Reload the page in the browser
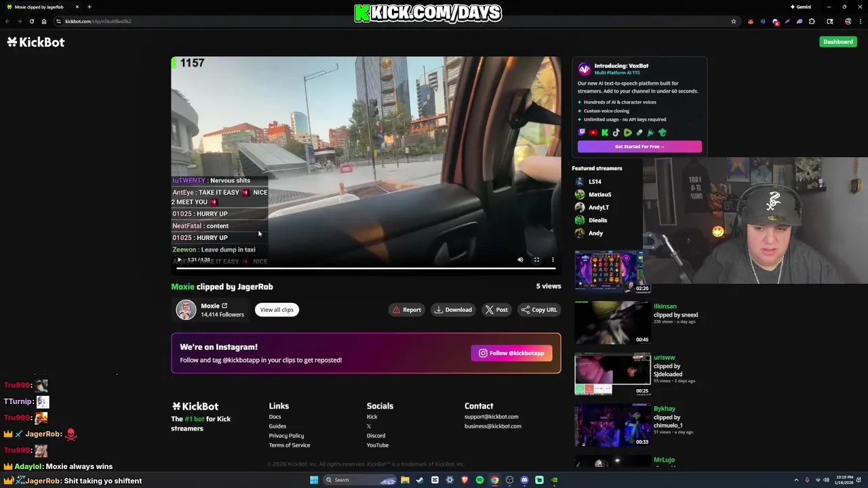Viewport: 868px width, 488px height. click(31, 21)
